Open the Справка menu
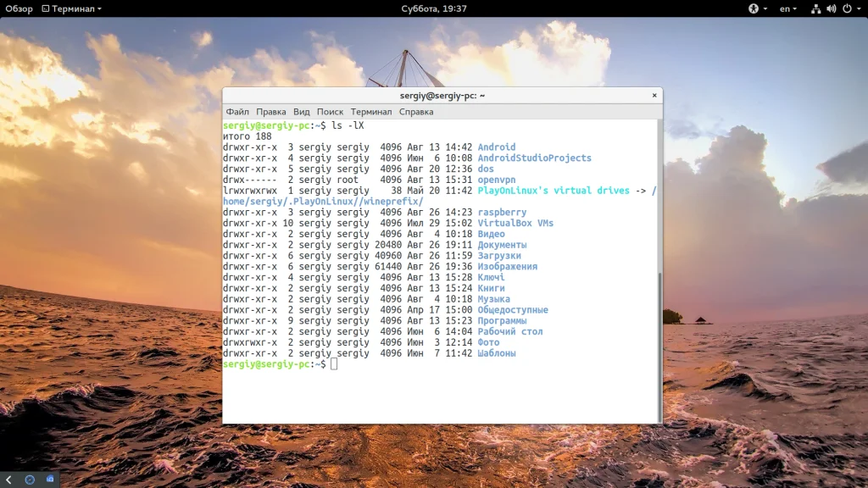868x488 pixels. (x=415, y=112)
